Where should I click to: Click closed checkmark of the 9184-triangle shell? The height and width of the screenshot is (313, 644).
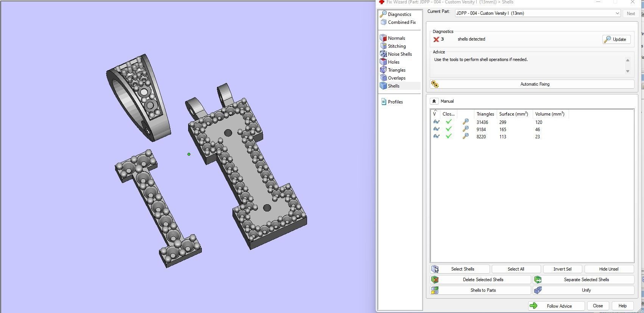[449, 129]
